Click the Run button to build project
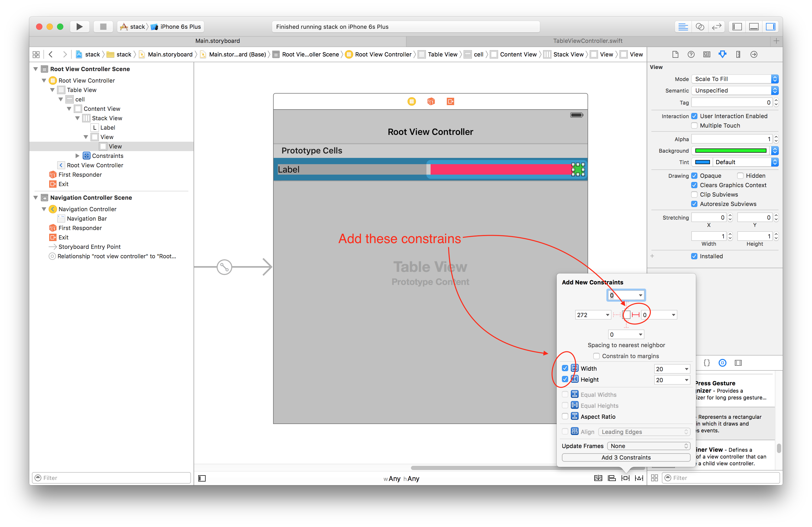 coord(80,27)
